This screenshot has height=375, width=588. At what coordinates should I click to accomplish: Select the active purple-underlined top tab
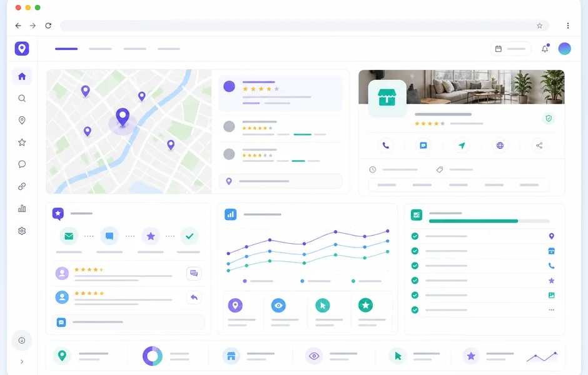[66, 49]
